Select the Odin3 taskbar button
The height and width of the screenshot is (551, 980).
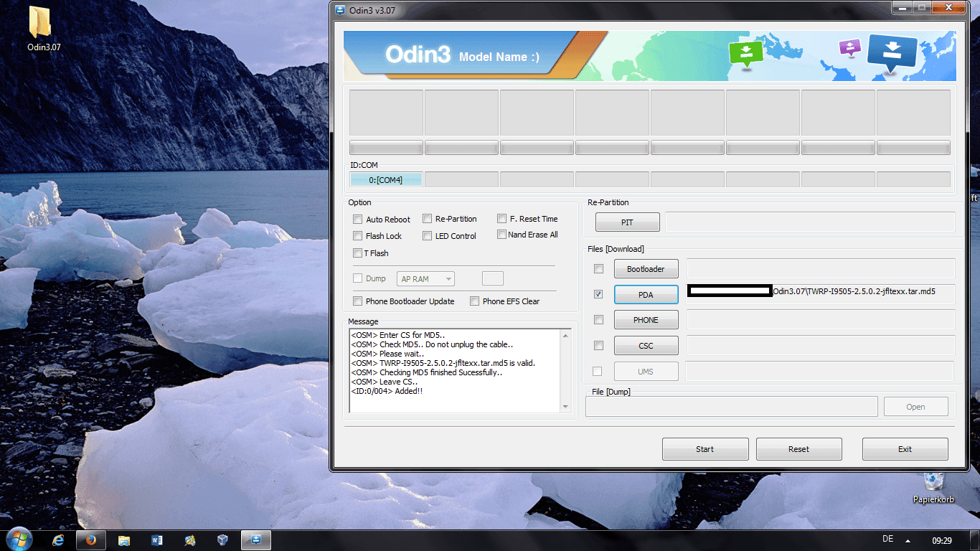tap(256, 540)
